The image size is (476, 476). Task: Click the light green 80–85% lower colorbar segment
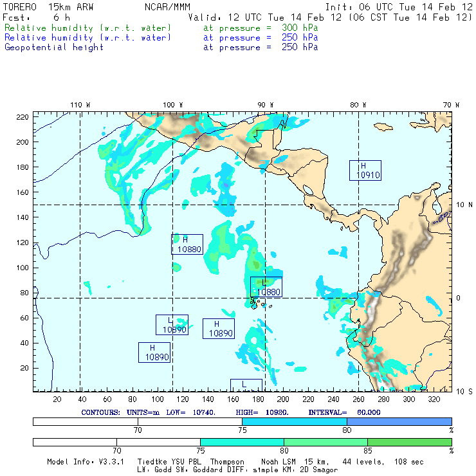(x=325, y=443)
